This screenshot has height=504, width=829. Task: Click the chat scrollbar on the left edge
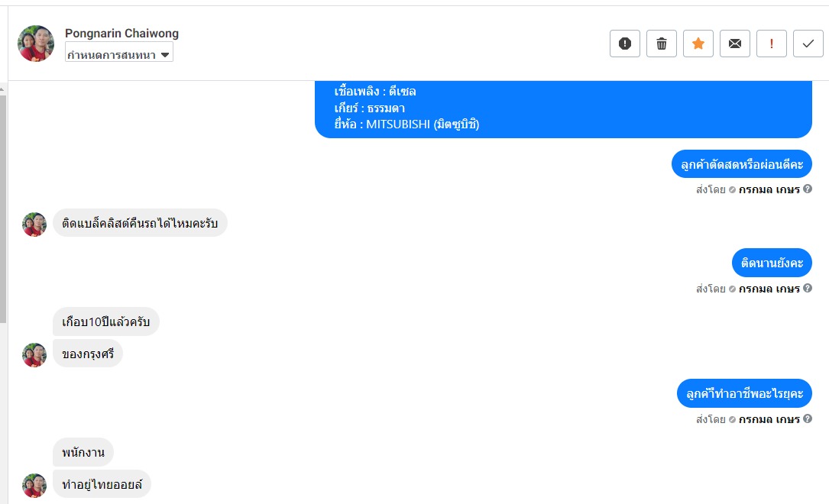[x=3, y=206]
